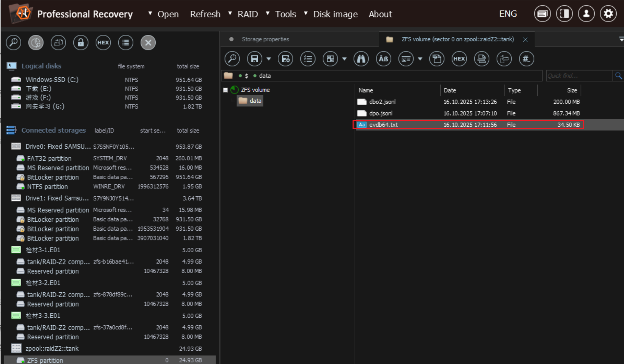Click the save floppy disk icon
Viewport: 624px width, 364px height.
[254, 59]
